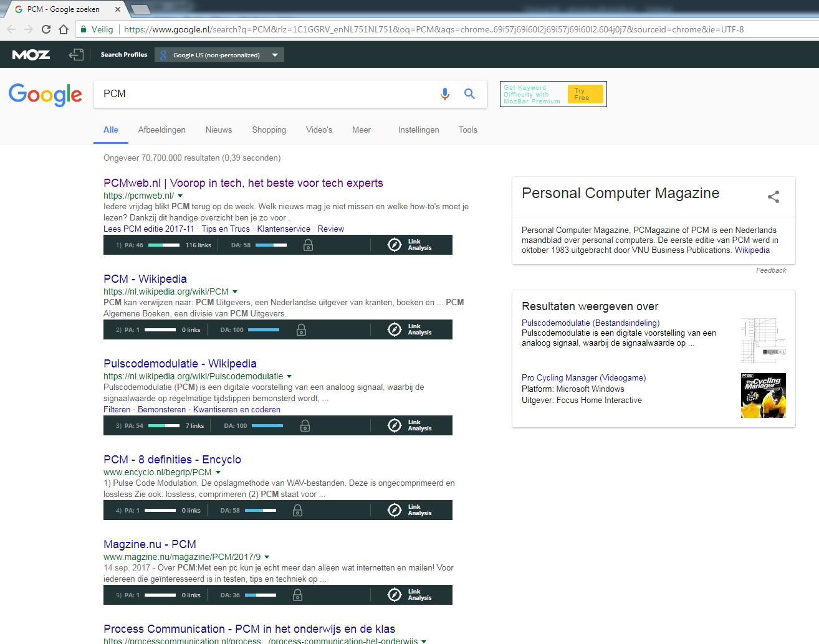The image size is (819, 644).
Task: Open the Wikipedia link in the knowledge panel
Action: [x=752, y=250]
